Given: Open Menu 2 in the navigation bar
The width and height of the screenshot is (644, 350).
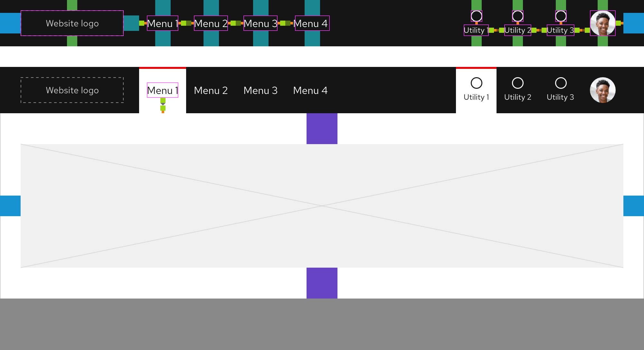Looking at the screenshot, I should pyautogui.click(x=211, y=90).
